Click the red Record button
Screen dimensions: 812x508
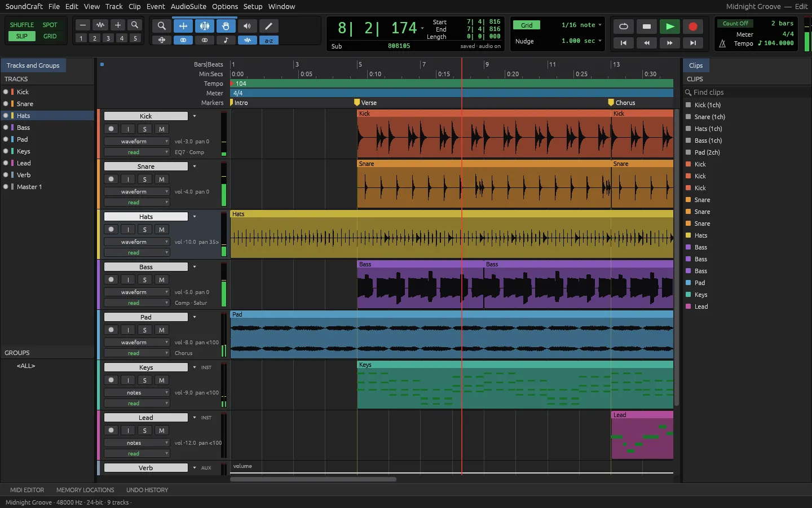point(693,27)
